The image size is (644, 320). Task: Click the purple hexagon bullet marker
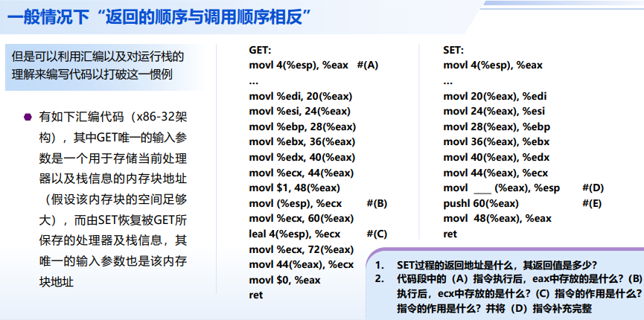[28, 117]
